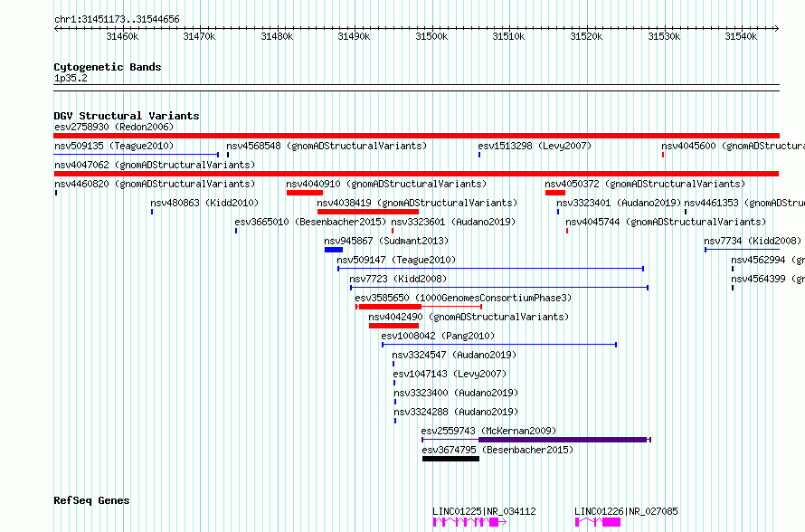
Task: Select the blue nsv945867 (Sudmant2013) bar
Action: pyautogui.click(x=334, y=250)
